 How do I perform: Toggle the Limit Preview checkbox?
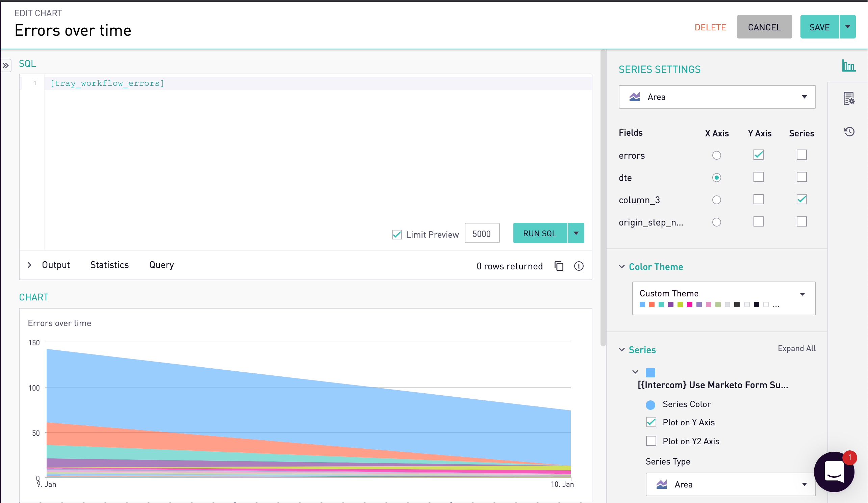click(397, 235)
